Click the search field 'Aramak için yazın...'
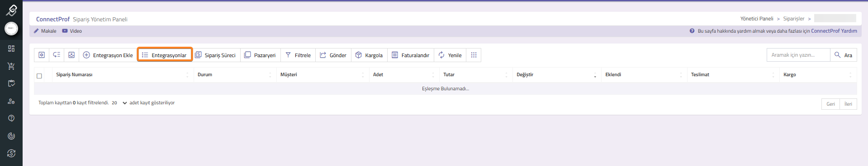868x166 pixels. (798, 55)
